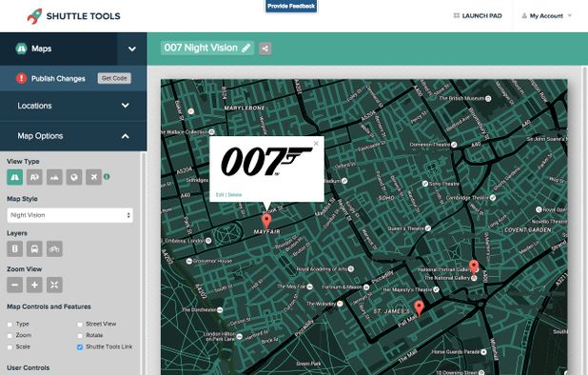This screenshot has width=588, height=375.
Task: Click the Delete link in the info window
Action: coord(235,194)
